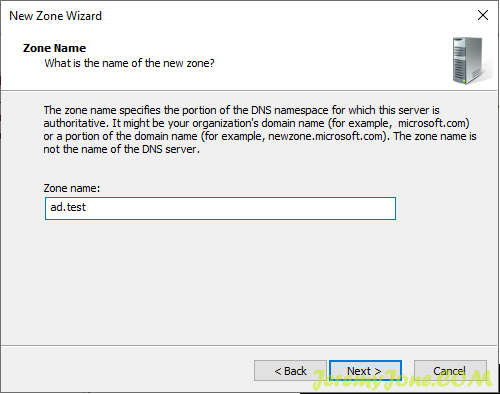Click the JeremyJone.COM watermark
500x394 pixels.
coord(402,380)
